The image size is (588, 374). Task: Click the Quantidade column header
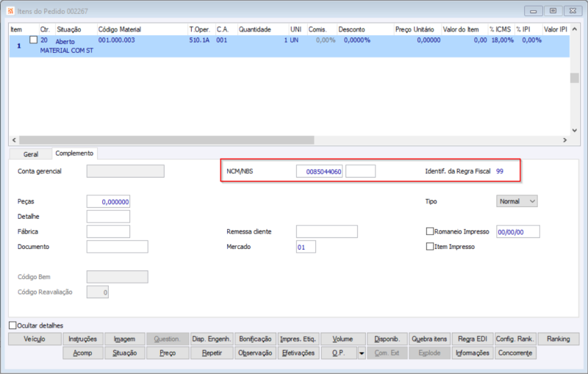(x=262, y=29)
